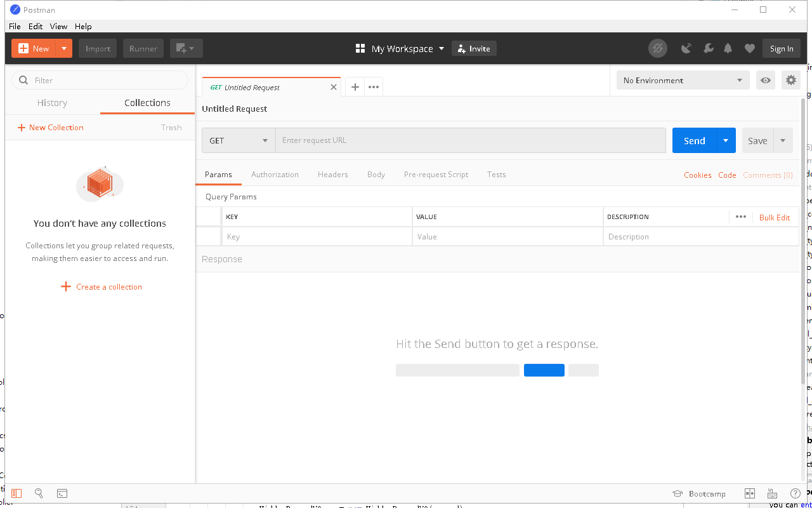
Task: Open the capture requests satellite icon
Action: [x=686, y=48]
